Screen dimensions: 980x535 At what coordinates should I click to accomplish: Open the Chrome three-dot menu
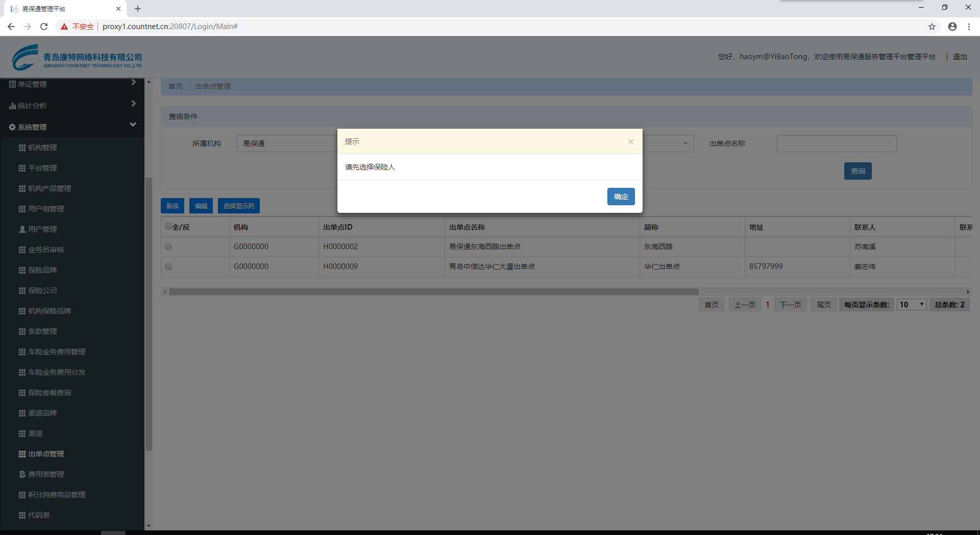click(969, 27)
